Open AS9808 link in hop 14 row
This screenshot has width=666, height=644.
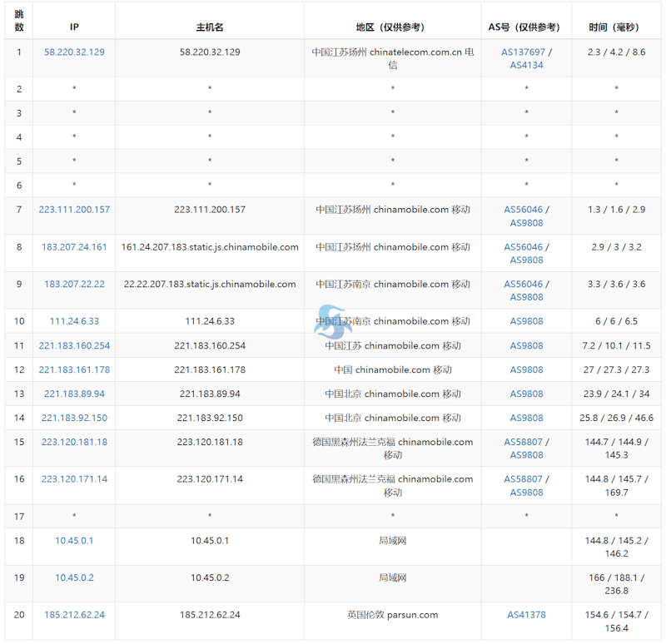coord(527,418)
